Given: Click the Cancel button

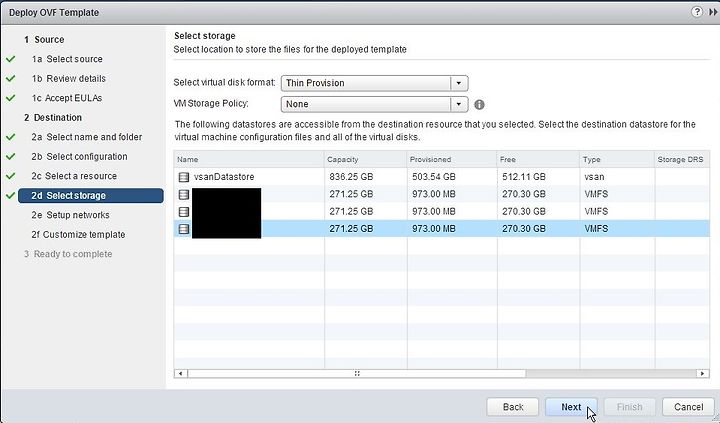Looking at the screenshot, I should coord(688,407).
